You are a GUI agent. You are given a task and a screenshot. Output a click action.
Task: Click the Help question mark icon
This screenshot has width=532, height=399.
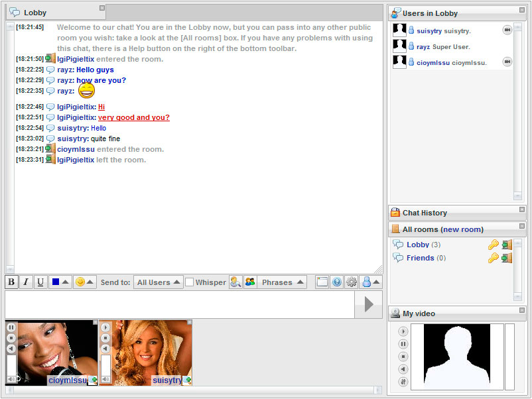[336, 282]
